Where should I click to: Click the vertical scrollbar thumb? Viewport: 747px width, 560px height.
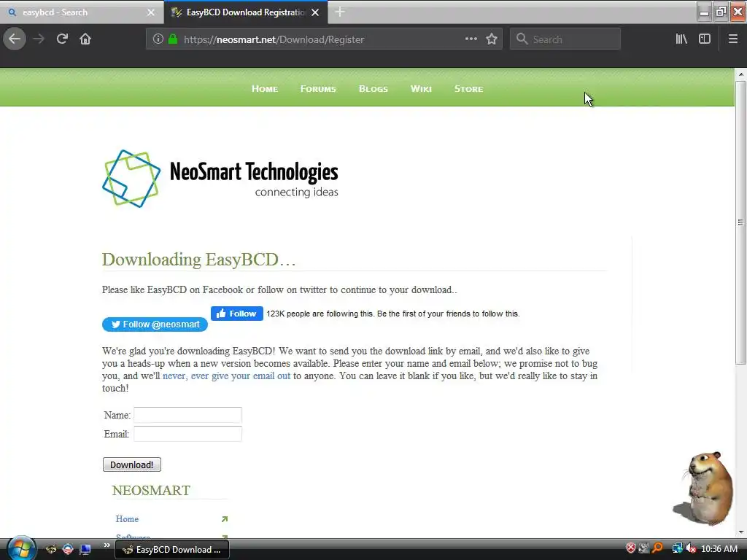pos(741,222)
